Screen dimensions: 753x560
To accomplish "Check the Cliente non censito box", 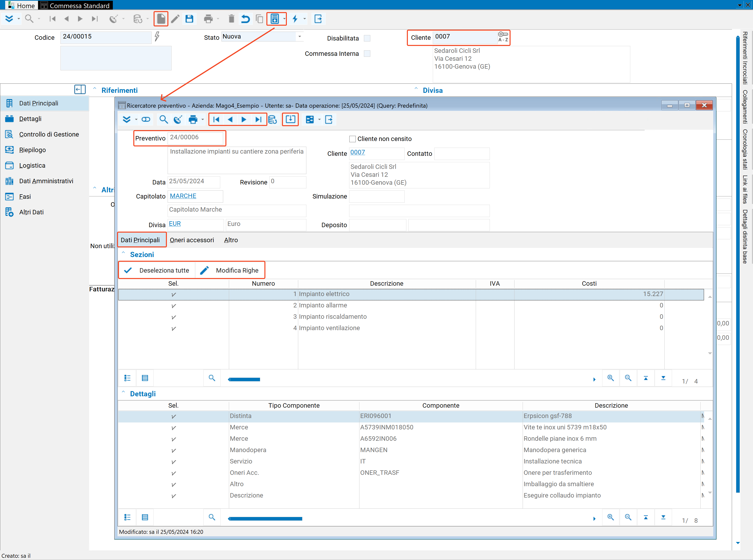I will click(x=353, y=139).
